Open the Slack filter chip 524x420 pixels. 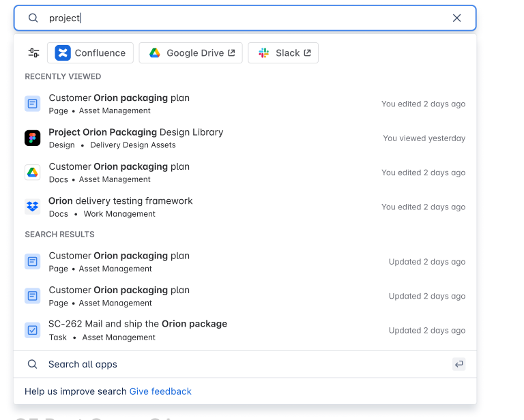tap(283, 52)
